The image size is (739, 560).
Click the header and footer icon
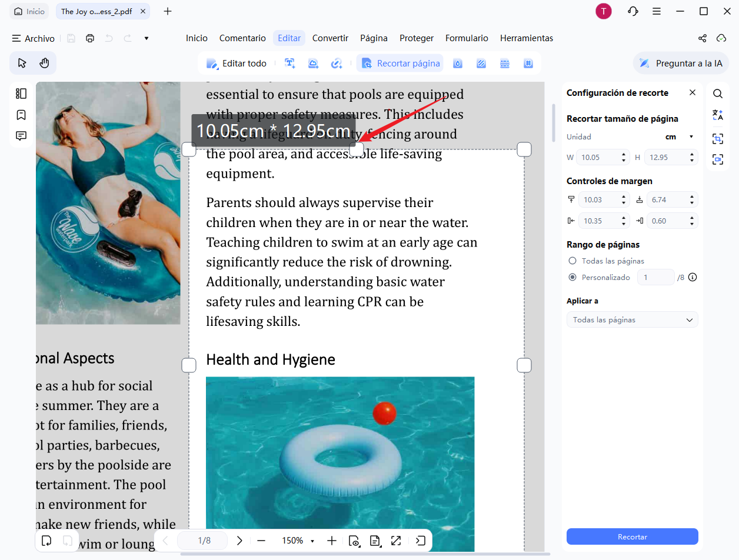click(505, 64)
